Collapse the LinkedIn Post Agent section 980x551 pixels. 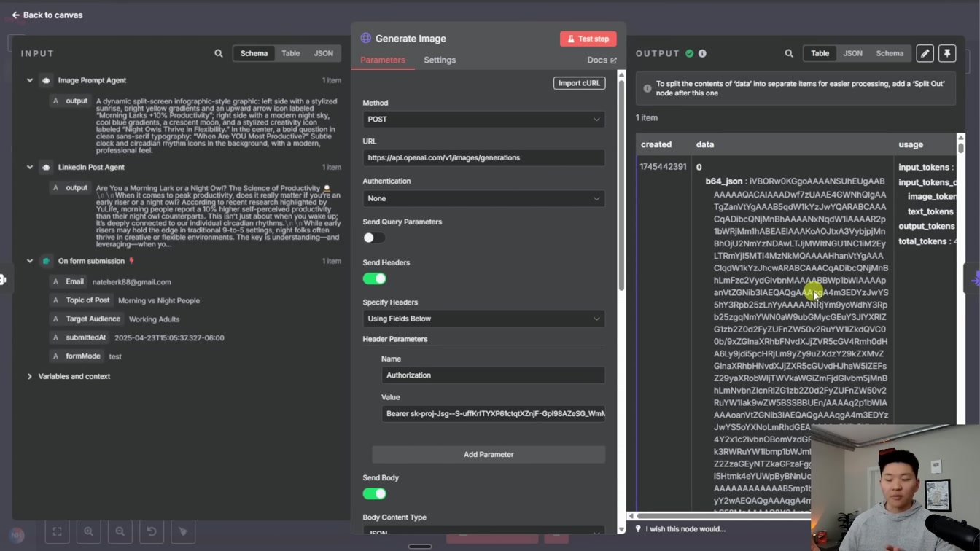click(30, 167)
